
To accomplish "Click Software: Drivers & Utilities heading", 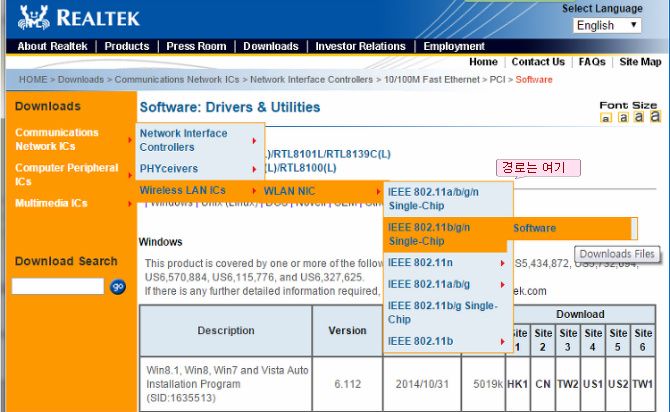I will coord(230,107).
